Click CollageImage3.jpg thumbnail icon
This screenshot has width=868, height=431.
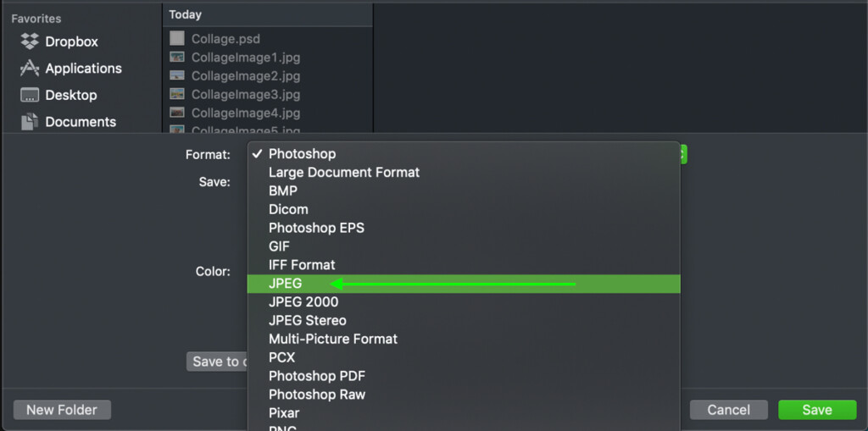(x=177, y=93)
